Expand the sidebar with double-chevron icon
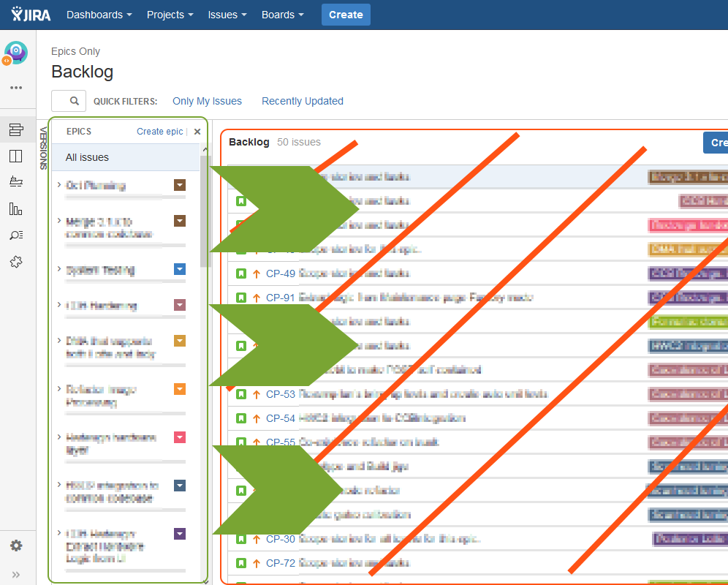The image size is (728, 585). 16,575
